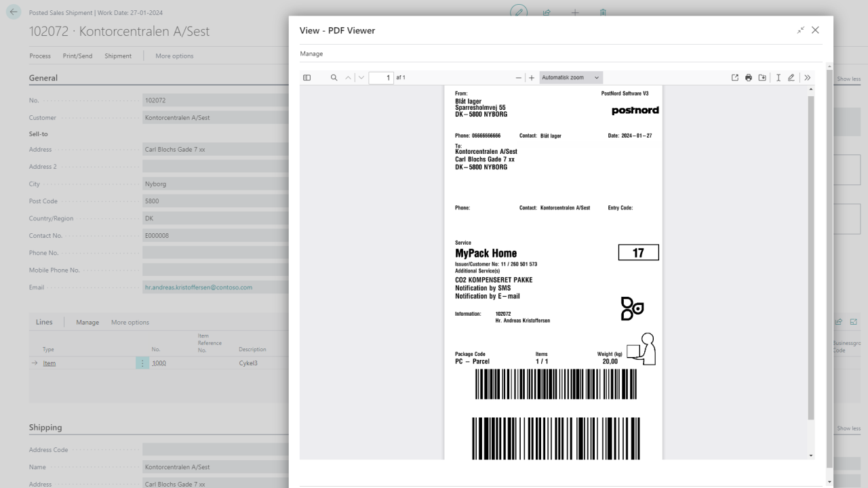868x488 pixels.
Task: Click the page number input field
Action: click(381, 78)
